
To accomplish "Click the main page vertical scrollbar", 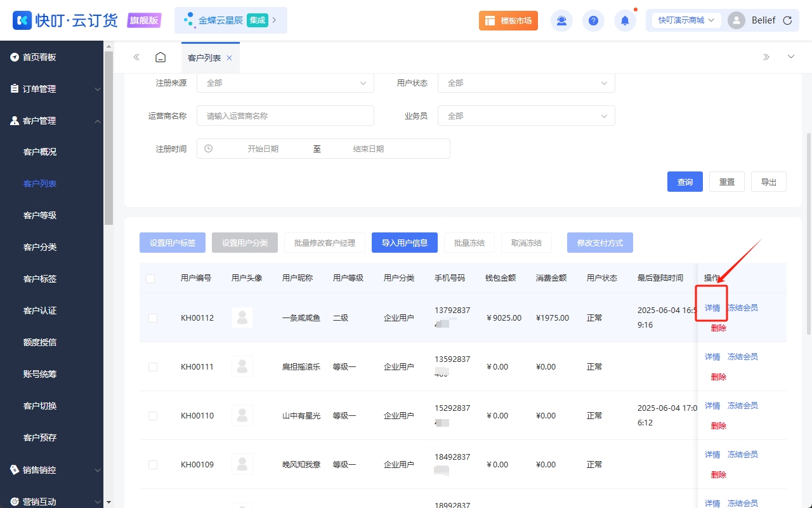I will click(x=808, y=234).
